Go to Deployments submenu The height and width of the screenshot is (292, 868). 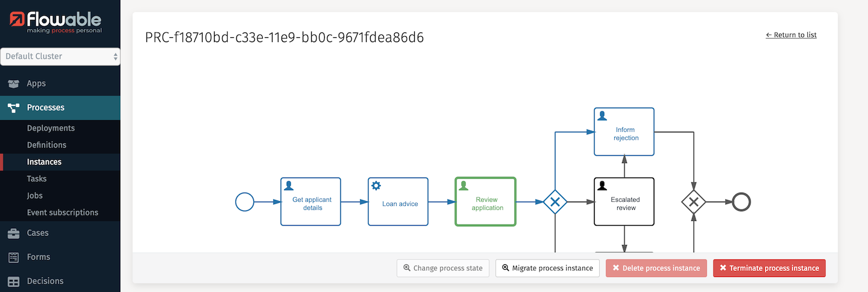coord(51,128)
